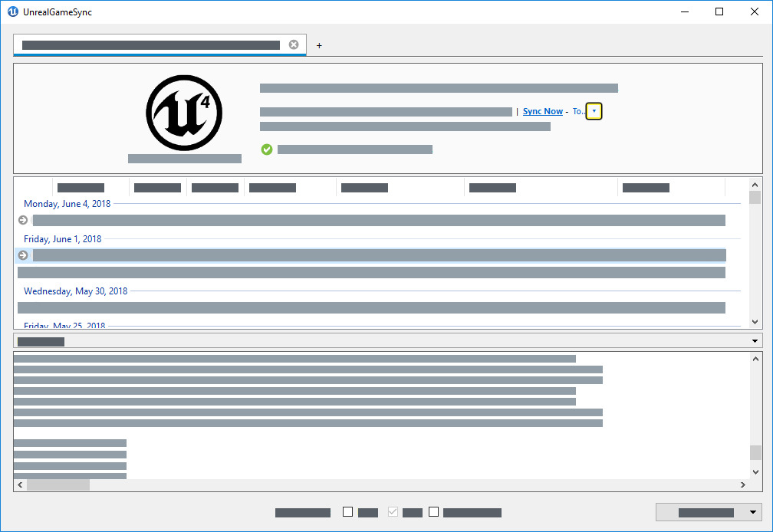Click the first column header in changelist

[x=81, y=188]
